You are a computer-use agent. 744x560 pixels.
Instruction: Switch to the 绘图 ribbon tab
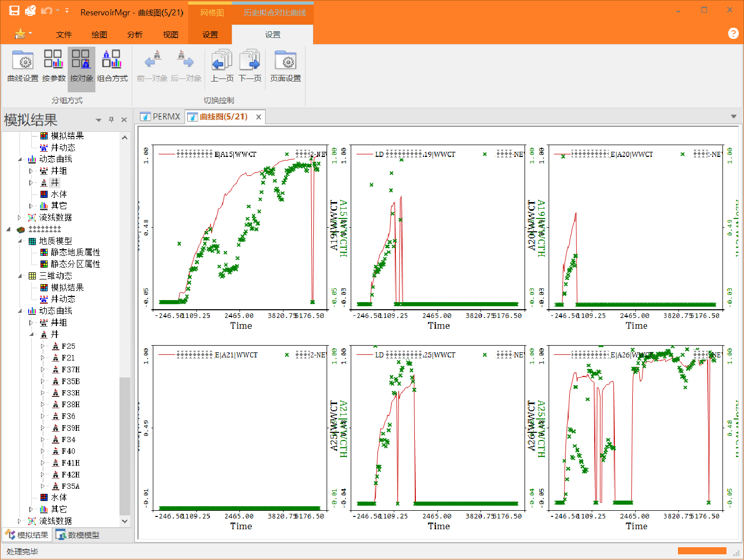pos(99,35)
